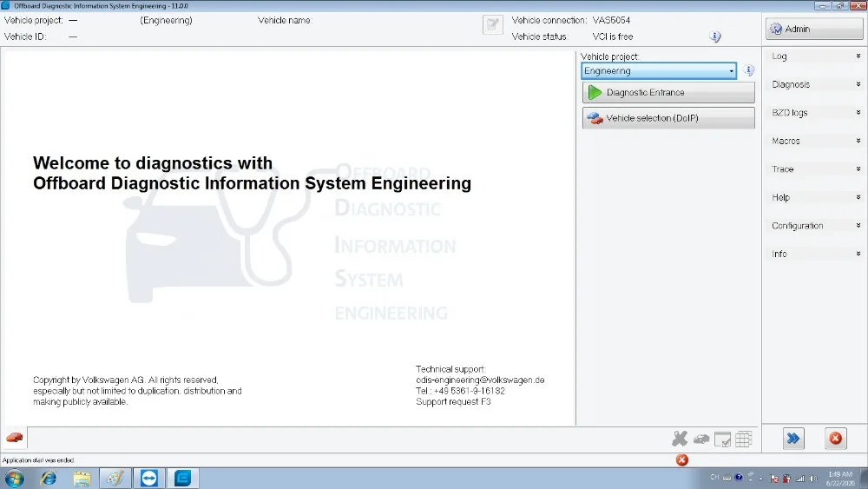The height and width of the screenshot is (489, 868).
Task: Click the red car icon at bottom left
Action: pyautogui.click(x=15, y=438)
